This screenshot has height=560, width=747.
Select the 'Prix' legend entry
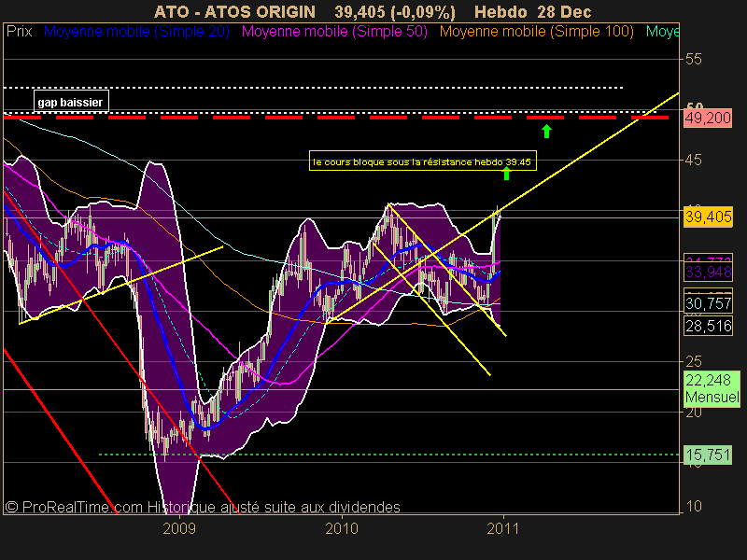coord(19,32)
